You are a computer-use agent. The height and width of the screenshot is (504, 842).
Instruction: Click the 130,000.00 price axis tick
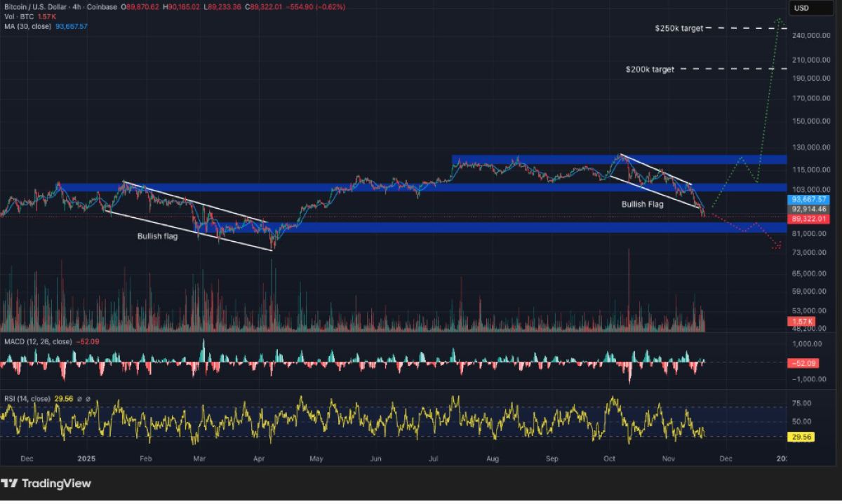[x=810, y=147]
